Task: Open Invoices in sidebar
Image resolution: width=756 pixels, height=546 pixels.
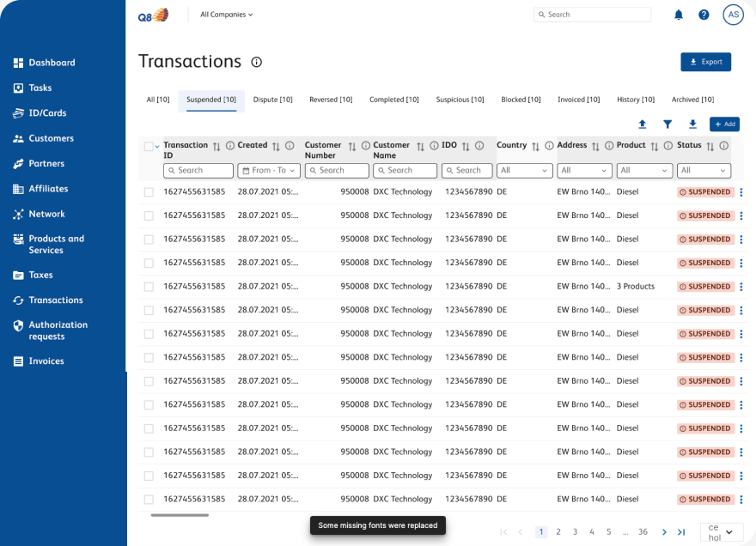Action: click(39, 361)
